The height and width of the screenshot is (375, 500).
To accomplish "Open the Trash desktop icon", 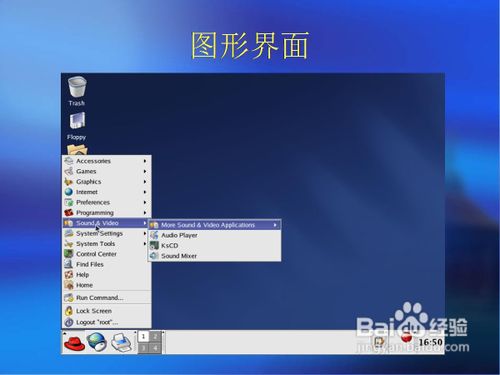I will click(x=77, y=91).
